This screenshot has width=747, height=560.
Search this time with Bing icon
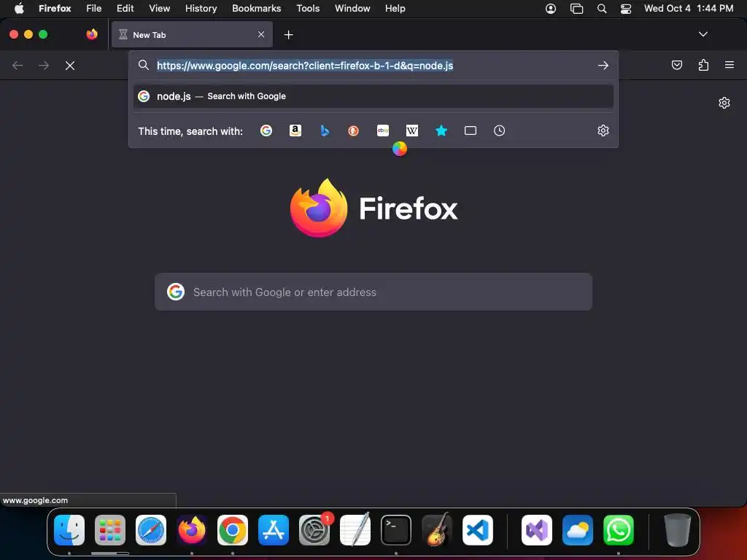[x=325, y=131]
